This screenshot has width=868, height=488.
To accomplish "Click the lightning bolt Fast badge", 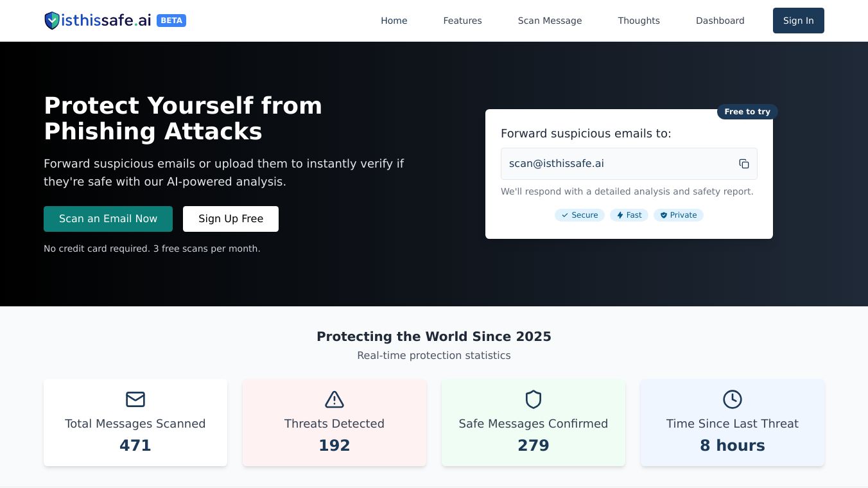I will pos(629,215).
